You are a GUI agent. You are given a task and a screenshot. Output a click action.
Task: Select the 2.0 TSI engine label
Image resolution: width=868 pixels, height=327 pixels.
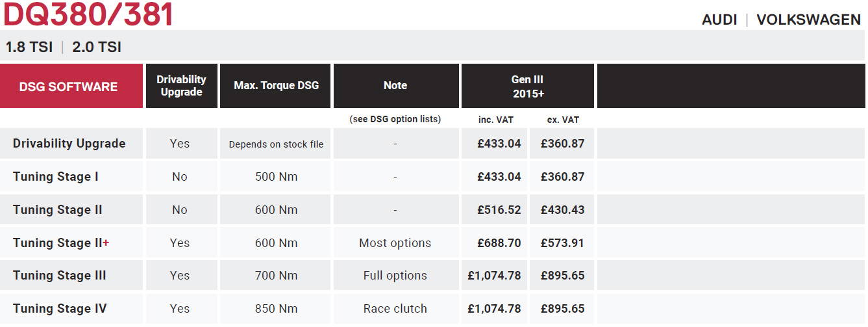(x=97, y=47)
